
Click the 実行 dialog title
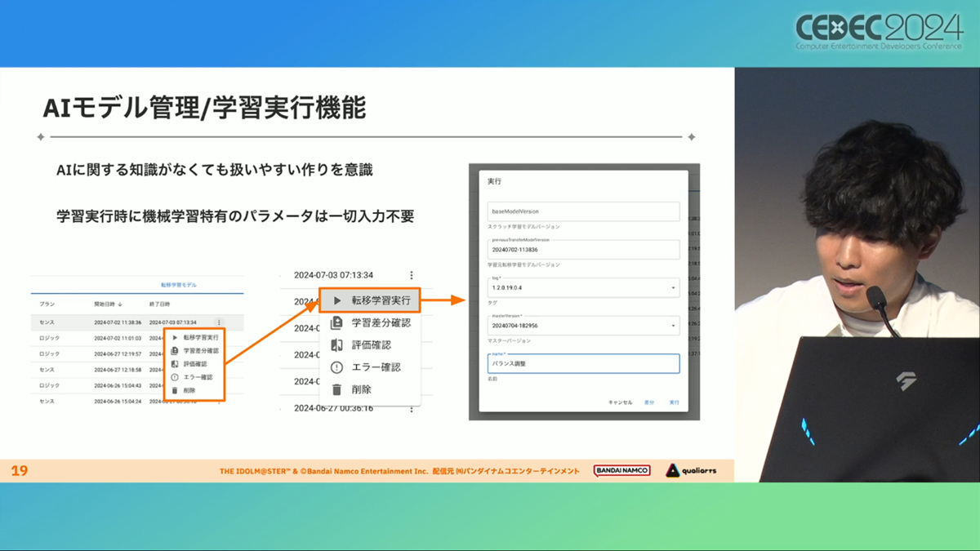494,180
